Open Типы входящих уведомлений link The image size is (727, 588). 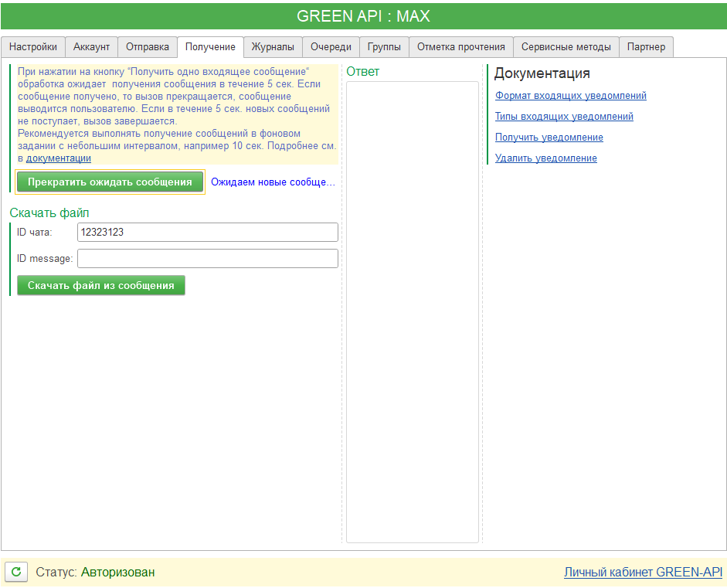click(564, 117)
